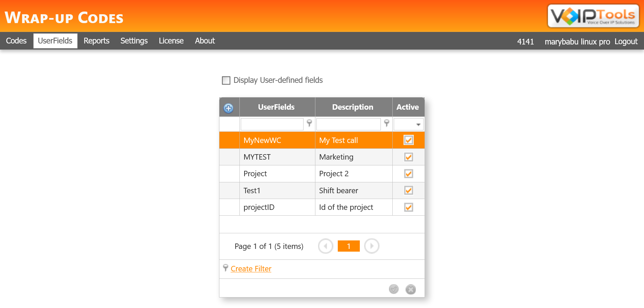Enable Display User-defined fields checkbox

point(226,80)
